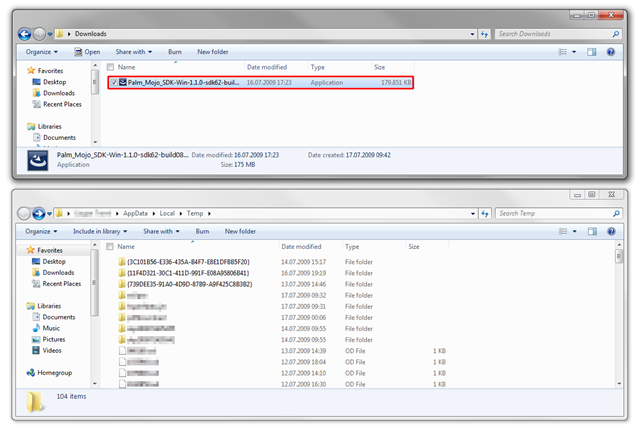Sort by Type column in Temp window

tap(352, 247)
